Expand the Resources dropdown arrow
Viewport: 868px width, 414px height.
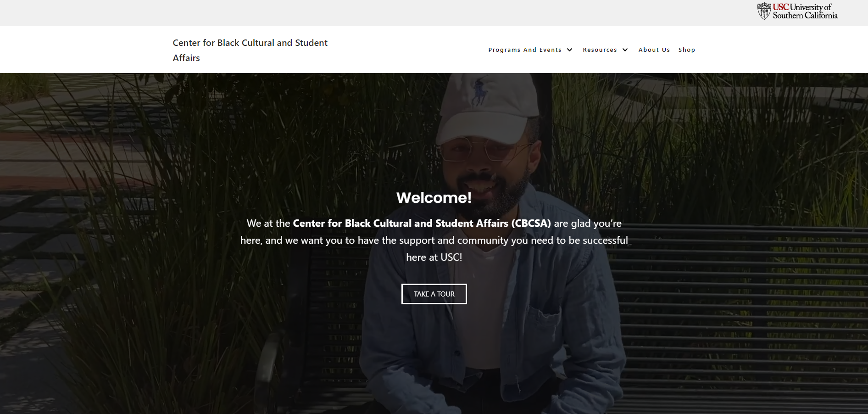point(625,50)
